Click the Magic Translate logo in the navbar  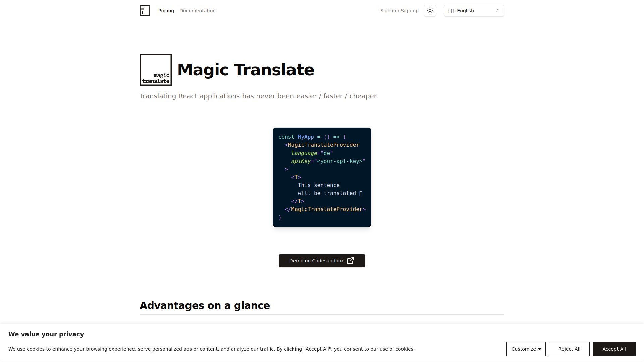pyautogui.click(x=145, y=10)
